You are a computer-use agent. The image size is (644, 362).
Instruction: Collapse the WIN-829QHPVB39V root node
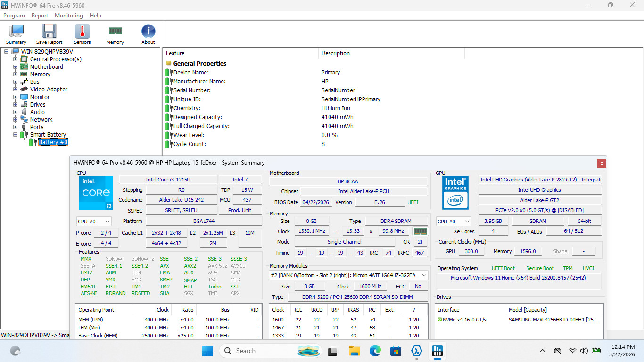(x=7, y=52)
